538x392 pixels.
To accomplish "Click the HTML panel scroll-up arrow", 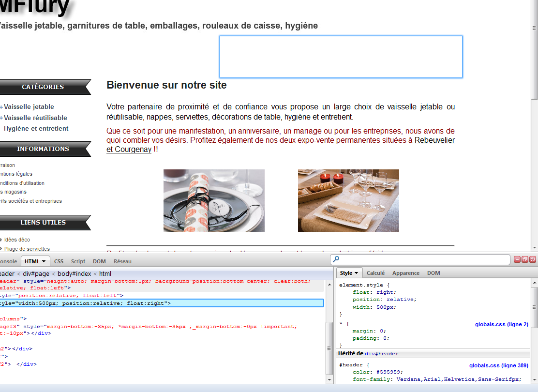I will [329, 284].
